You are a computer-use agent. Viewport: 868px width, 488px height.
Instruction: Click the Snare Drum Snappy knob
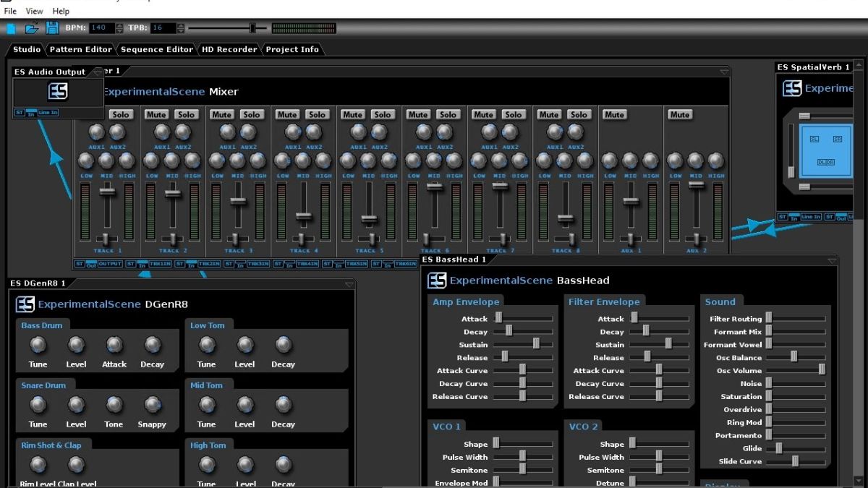152,405
